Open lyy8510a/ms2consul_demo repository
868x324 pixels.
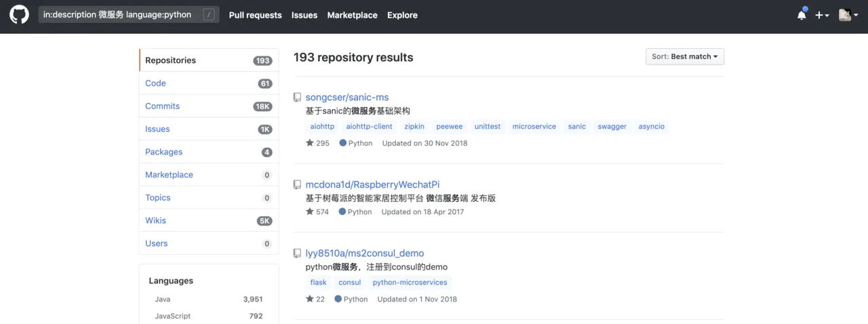365,253
